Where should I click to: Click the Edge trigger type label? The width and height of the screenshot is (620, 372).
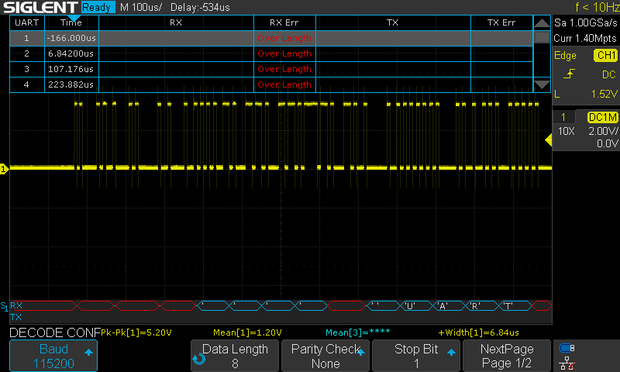coord(565,55)
